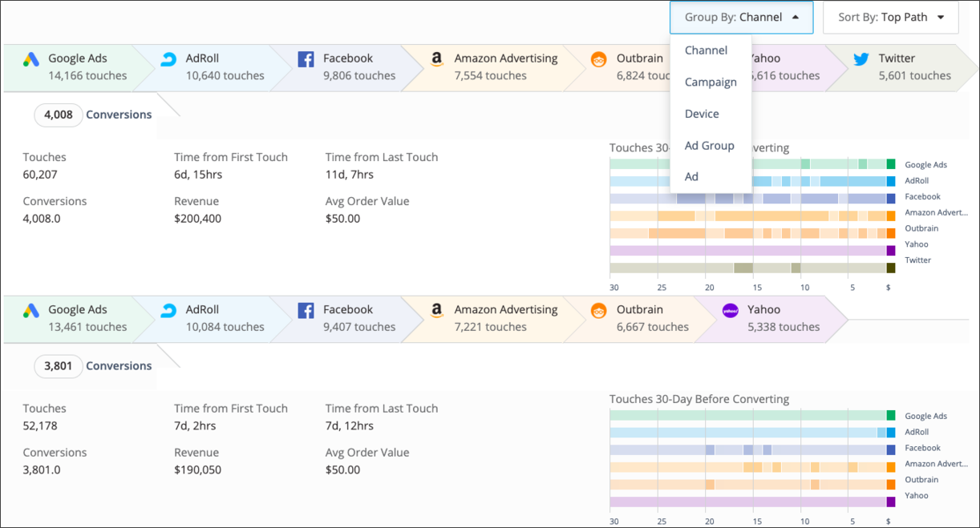Click the Twitter legend label in top chart
Viewport: 980px width, 528px height.
click(917, 260)
